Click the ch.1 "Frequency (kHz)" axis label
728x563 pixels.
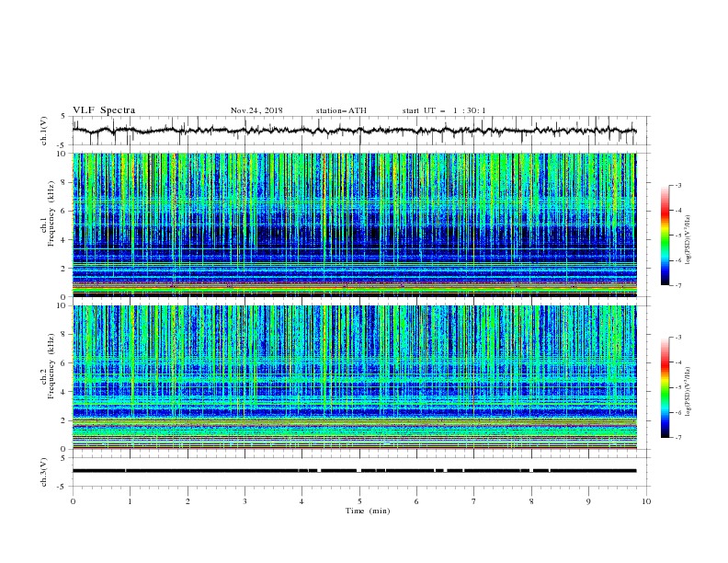tap(51, 212)
